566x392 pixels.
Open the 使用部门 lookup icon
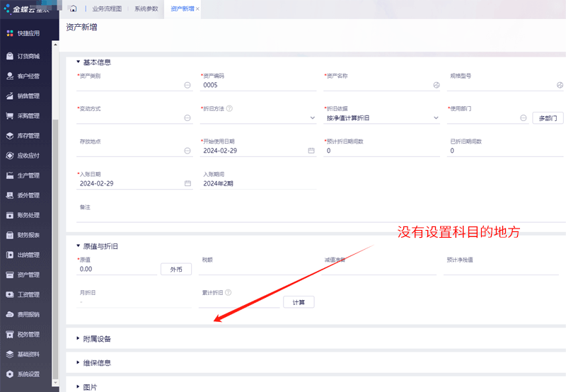pos(523,118)
